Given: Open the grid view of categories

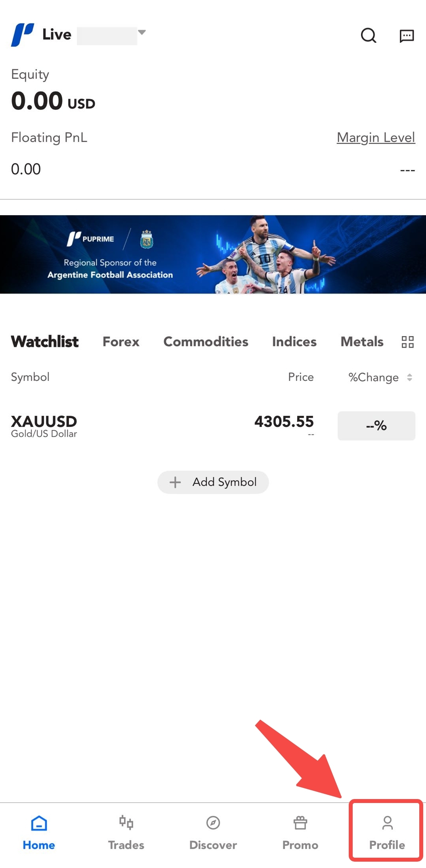Looking at the screenshot, I should pyautogui.click(x=407, y=342).
